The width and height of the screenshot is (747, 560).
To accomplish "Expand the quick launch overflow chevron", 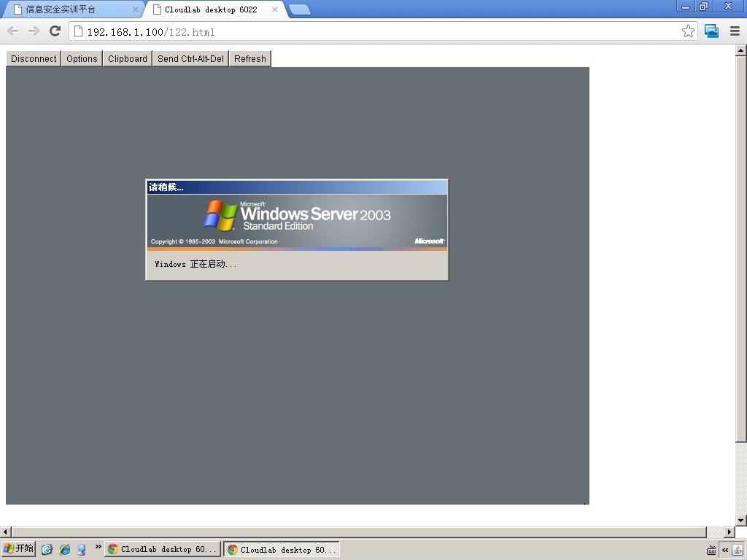I will coord(98,547).
